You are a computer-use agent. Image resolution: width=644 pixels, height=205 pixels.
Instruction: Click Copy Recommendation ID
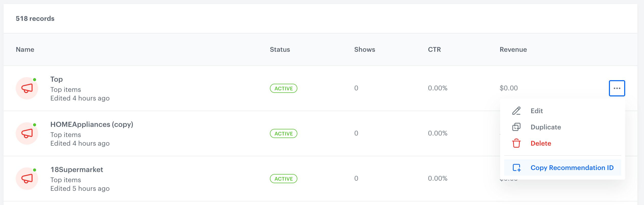(572, 167)
